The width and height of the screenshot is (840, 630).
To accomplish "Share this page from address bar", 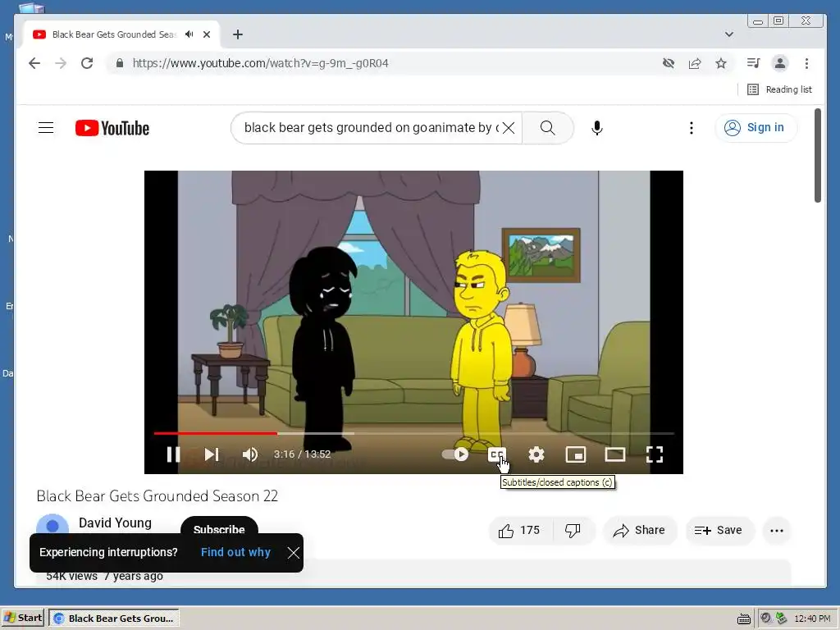I will [695, 63].
